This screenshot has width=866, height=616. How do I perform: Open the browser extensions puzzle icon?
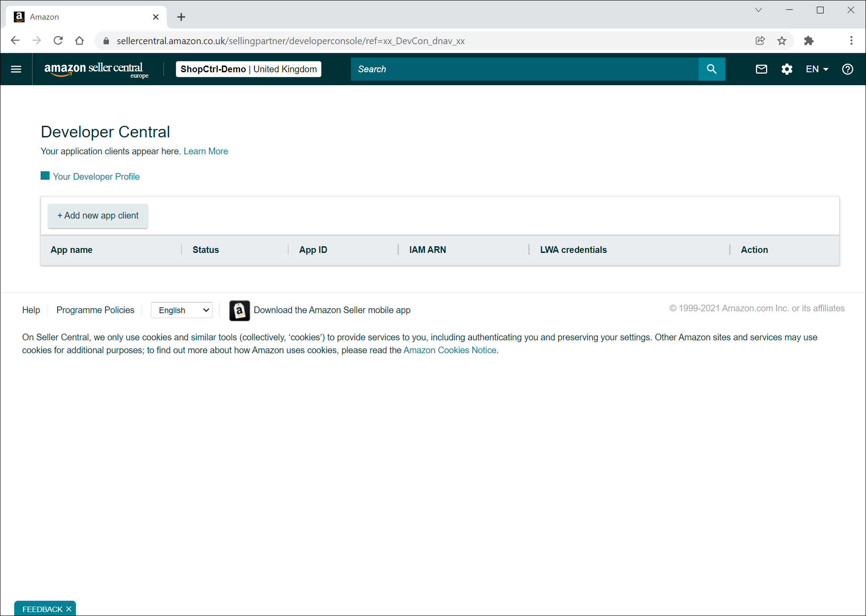coord(808,41)
